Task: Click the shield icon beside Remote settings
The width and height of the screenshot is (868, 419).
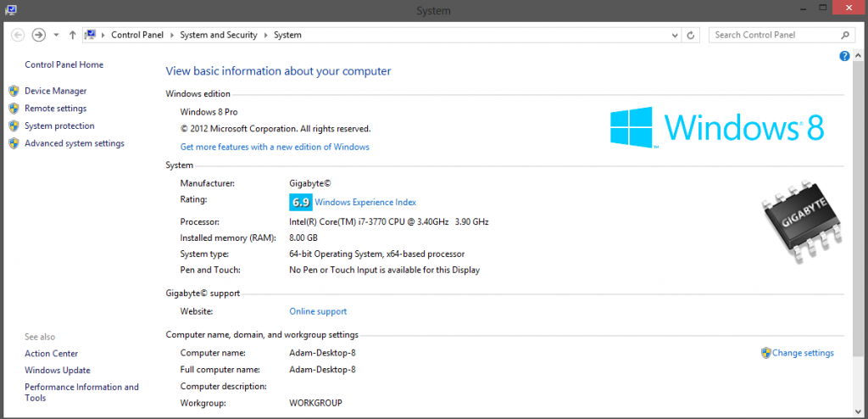Action: [x=14, y=109]
